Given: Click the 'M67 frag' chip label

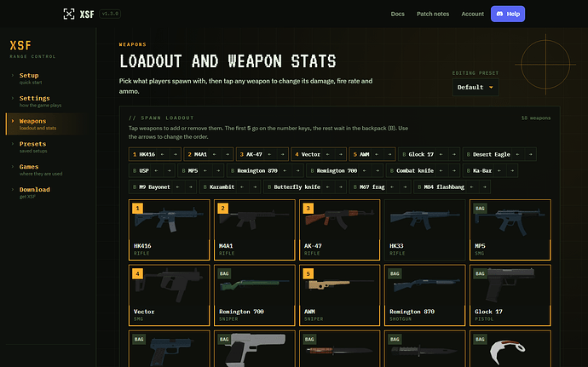Looking at the screenshot, I should pyautogui.click(x=372, y=187).
